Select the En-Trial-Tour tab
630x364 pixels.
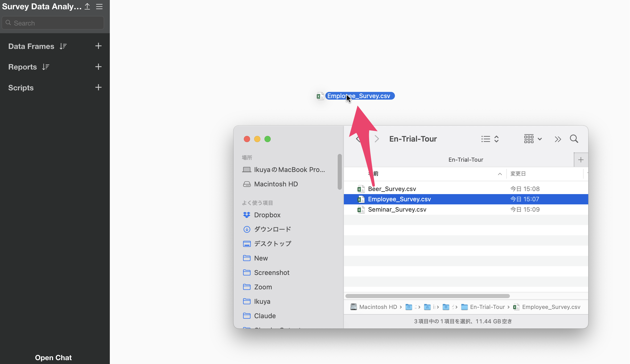466,160
